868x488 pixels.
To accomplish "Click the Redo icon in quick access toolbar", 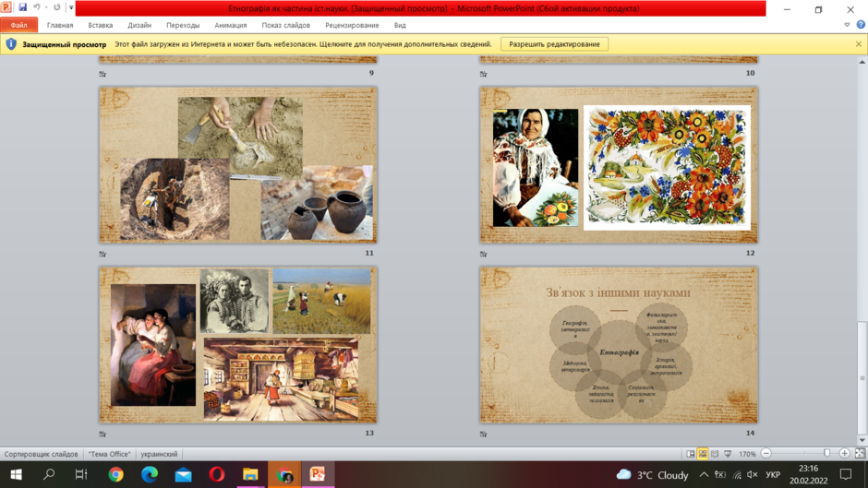I will (x=57, y=7).
